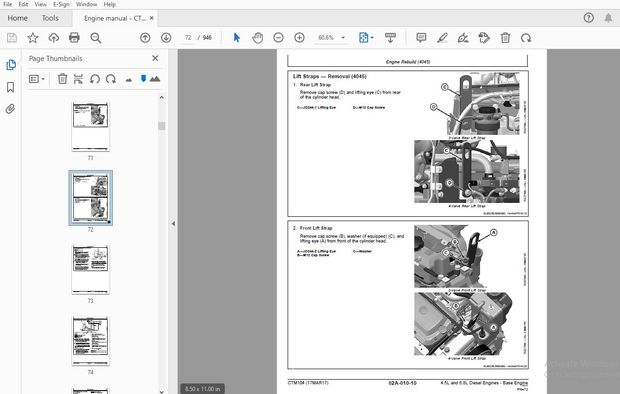Activate the hand pan tool
620x394 pixels.
tap(257, 38)
